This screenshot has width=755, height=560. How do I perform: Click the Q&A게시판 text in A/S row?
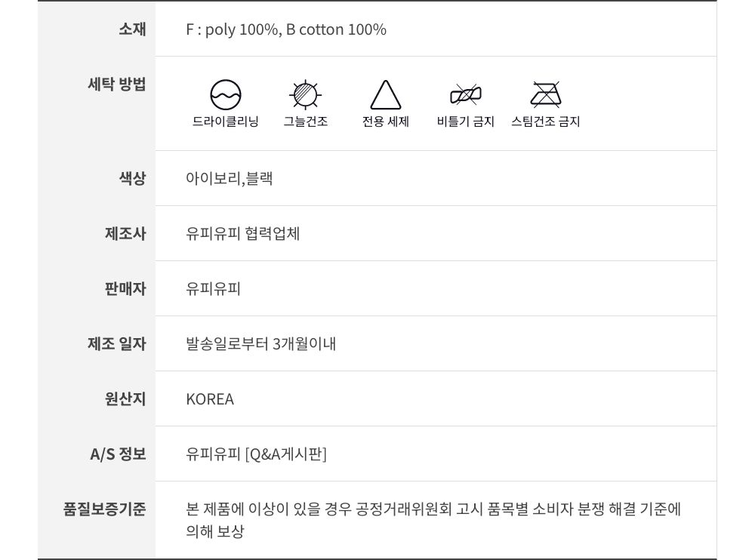pos(286,454)
